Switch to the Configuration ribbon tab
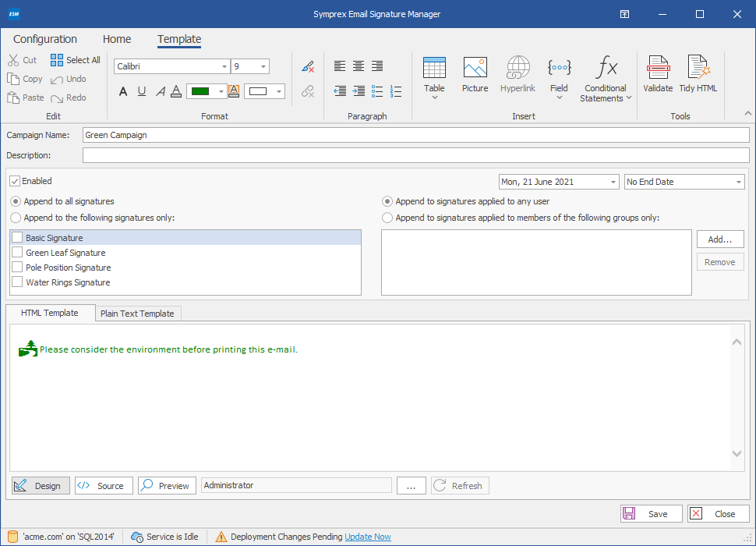 tap(45, 39)
